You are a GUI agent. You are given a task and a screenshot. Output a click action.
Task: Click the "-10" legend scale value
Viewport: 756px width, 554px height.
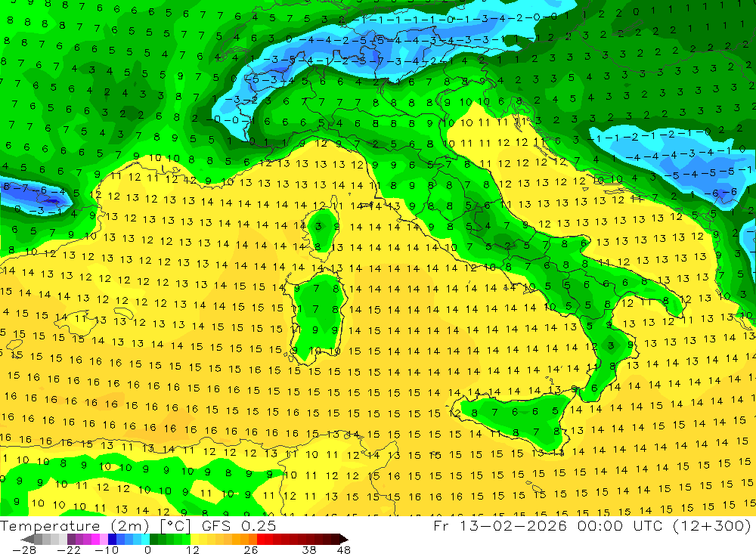(107, 549)
